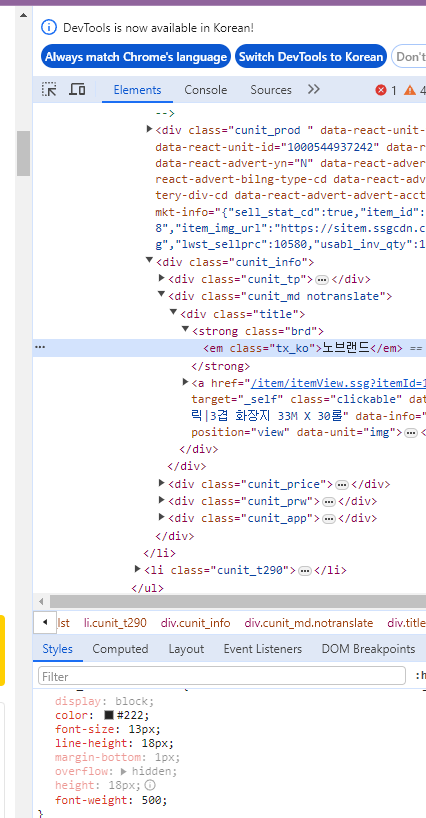Screen dimensions: 426x818
Task: Click ellipsis button in cunit_tp div
Action: click(x=322, y=280)
